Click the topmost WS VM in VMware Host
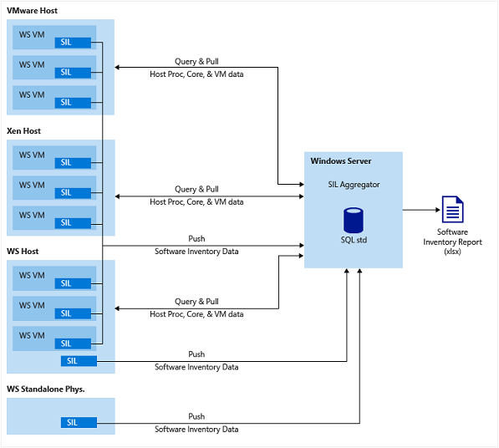 (x=54, y=38)
